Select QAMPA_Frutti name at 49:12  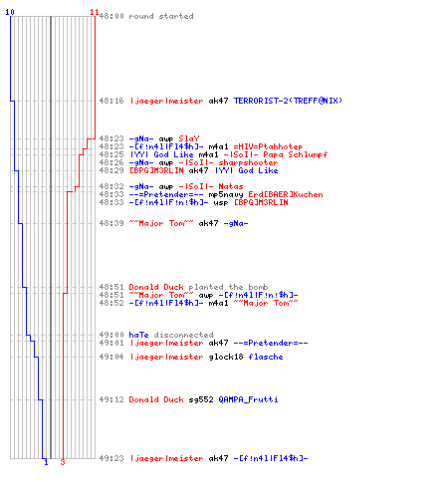tap(248, 399)
